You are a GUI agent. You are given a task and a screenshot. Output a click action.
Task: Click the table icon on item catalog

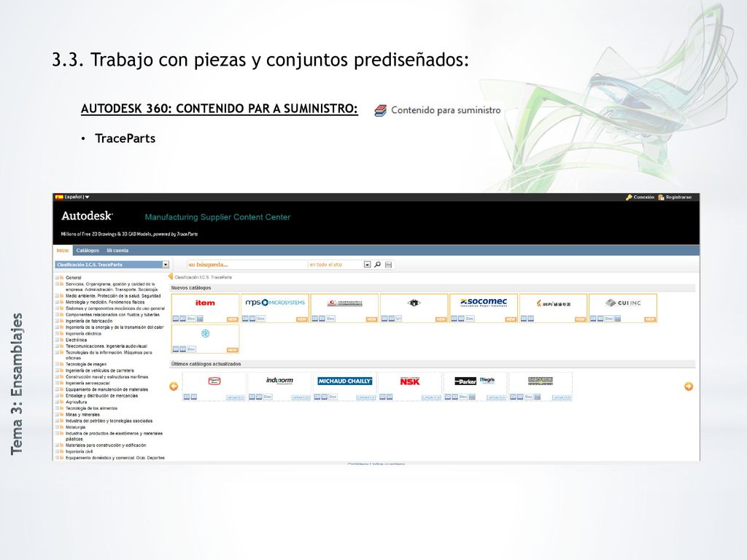[x=200, y=319]
